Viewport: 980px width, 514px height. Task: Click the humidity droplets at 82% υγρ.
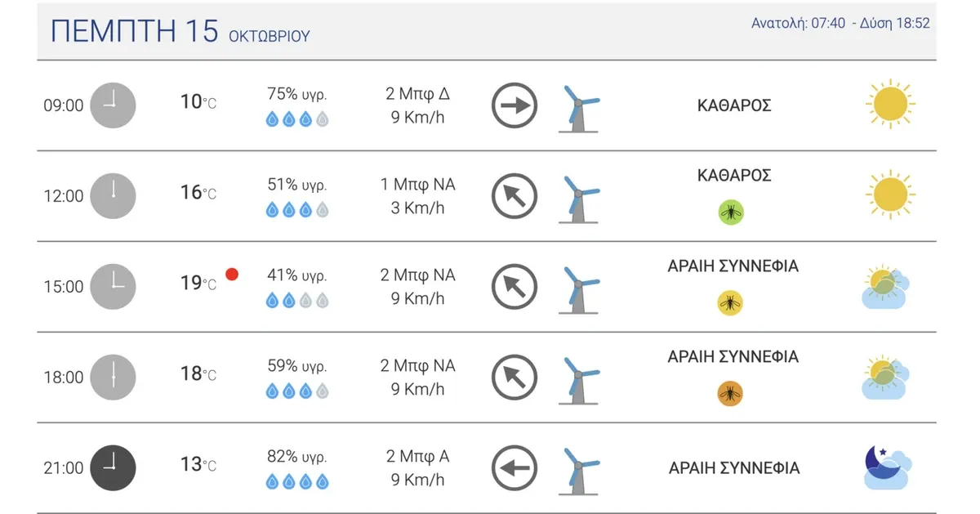[297, 482]
